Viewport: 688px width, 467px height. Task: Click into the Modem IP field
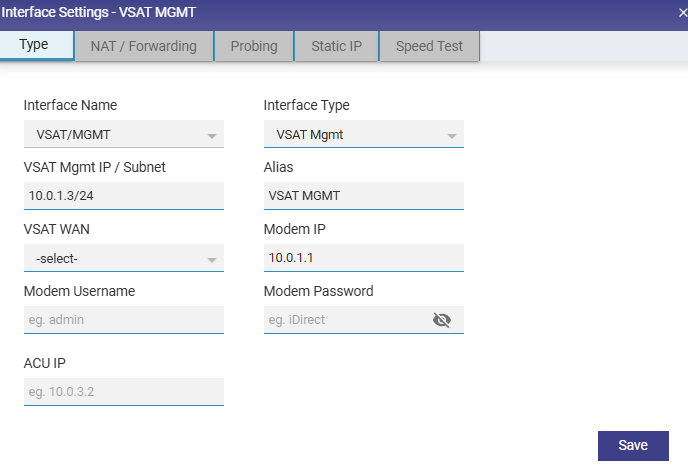pyautogui.click(x=363, y=259)
